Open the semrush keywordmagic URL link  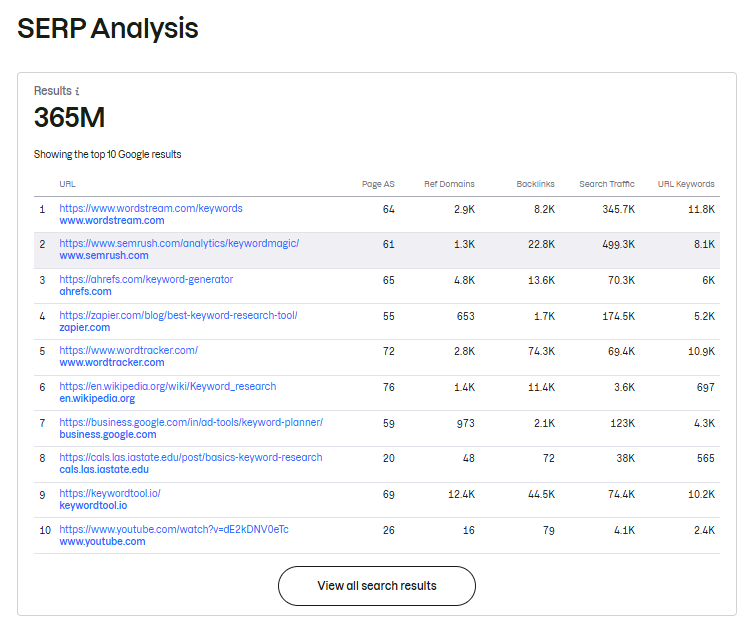pyautogui.click(x=179, y=243)
